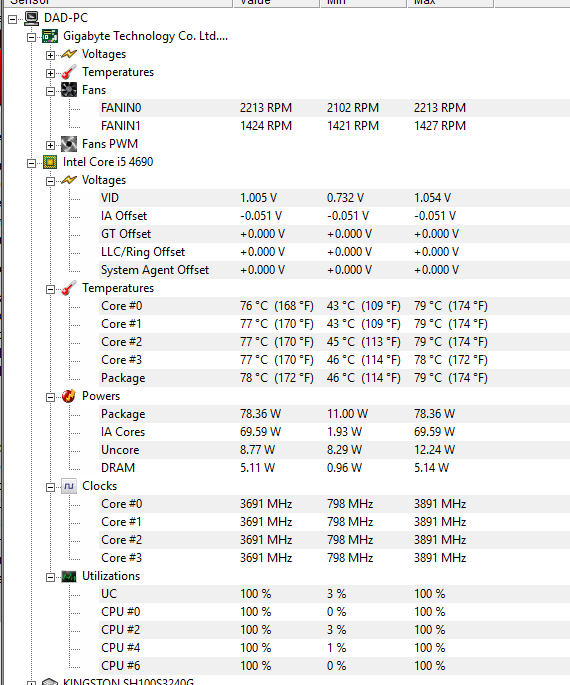
Task: Collapse the Intel Core i5 4690 node
Action: (x=31, y=163)
